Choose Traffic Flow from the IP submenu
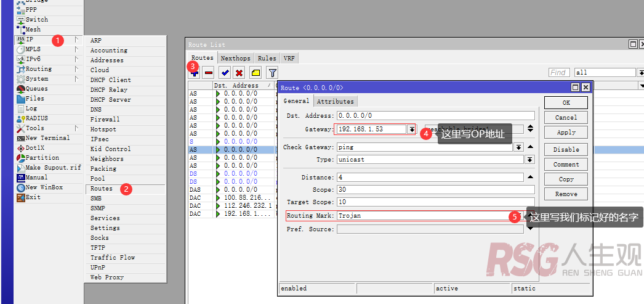 point(125,258)
